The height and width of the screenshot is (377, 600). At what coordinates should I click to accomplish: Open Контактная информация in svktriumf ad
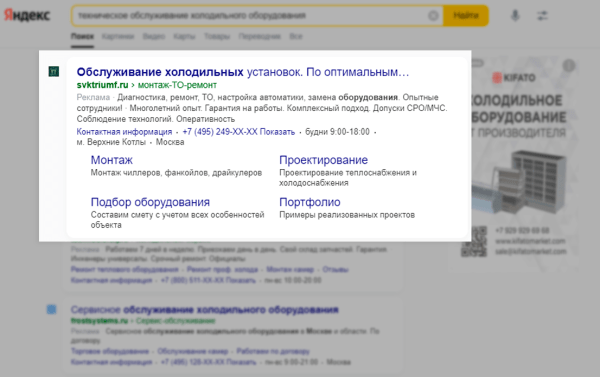coord(124,132)
